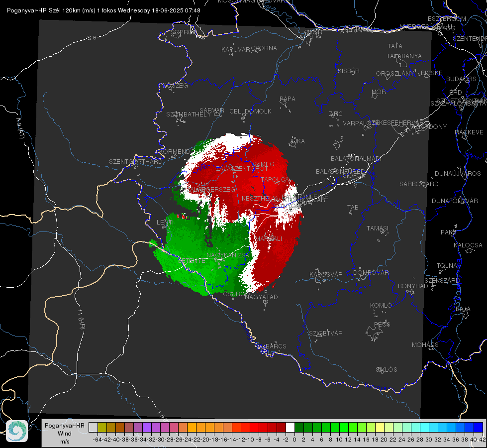Image resolution: width=487 pixels, height=448 pixels.
Task: Click the '11 (HR)' road label
Action: point(81,319)
